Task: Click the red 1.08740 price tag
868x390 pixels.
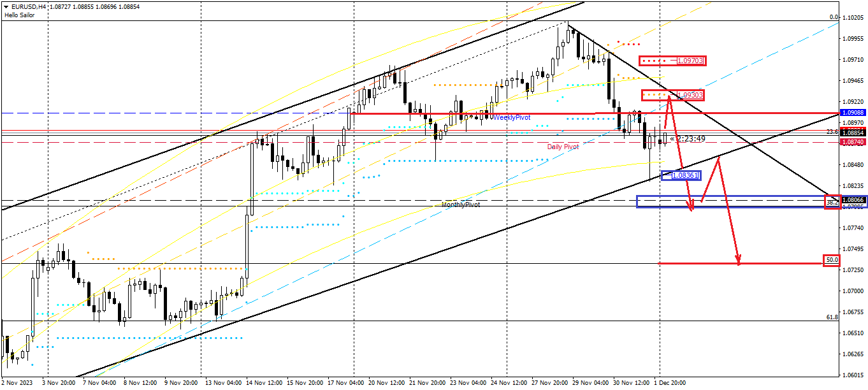Action: tap(853, 142)
